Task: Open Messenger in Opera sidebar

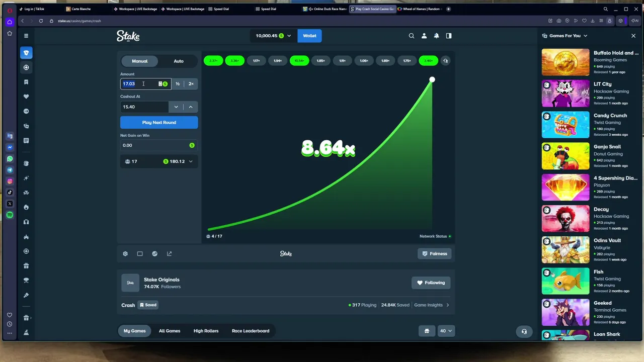Action: coord(10,147)
